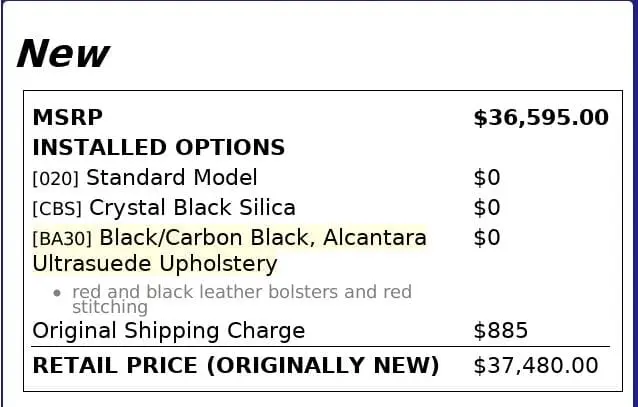The image size is (638, 407).
Task: Click the Crystal Black Silica $0 price
Action: pos(487,208)
